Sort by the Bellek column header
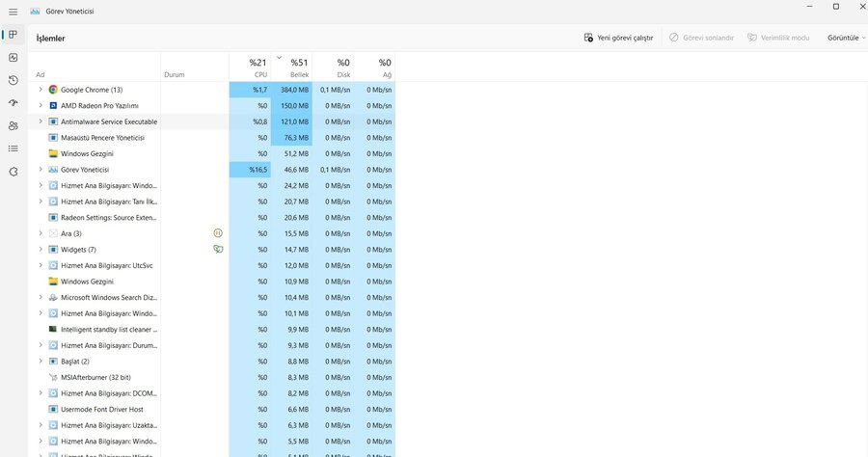The height and width of the screenshot is (457, 868). [x=291, y=67]
